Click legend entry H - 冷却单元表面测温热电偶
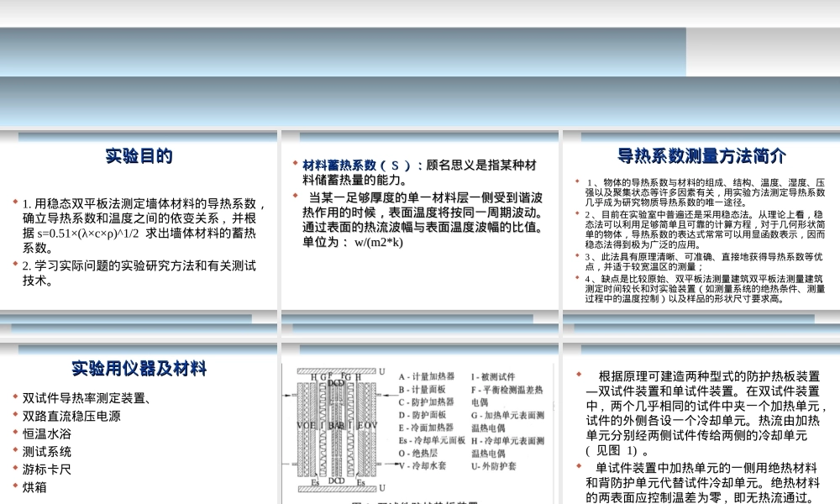The height and width of the screenshot is (504, 840). [508, 447]
